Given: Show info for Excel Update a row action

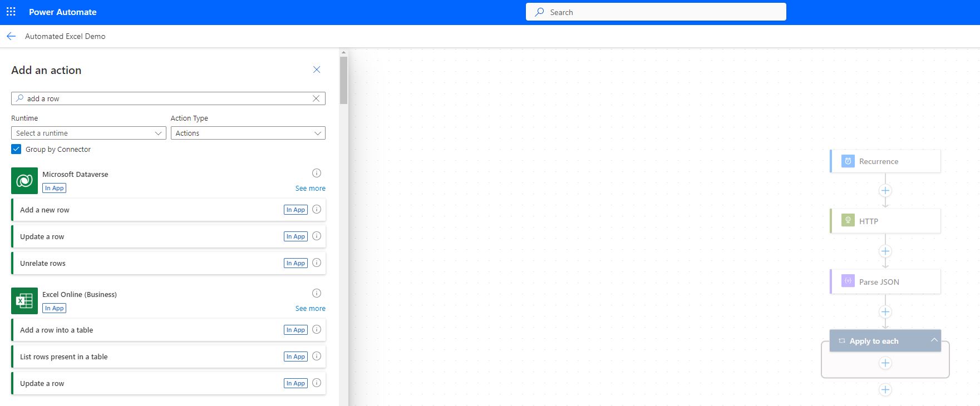Looking at the screenshot, I should (x=317, y=383).
